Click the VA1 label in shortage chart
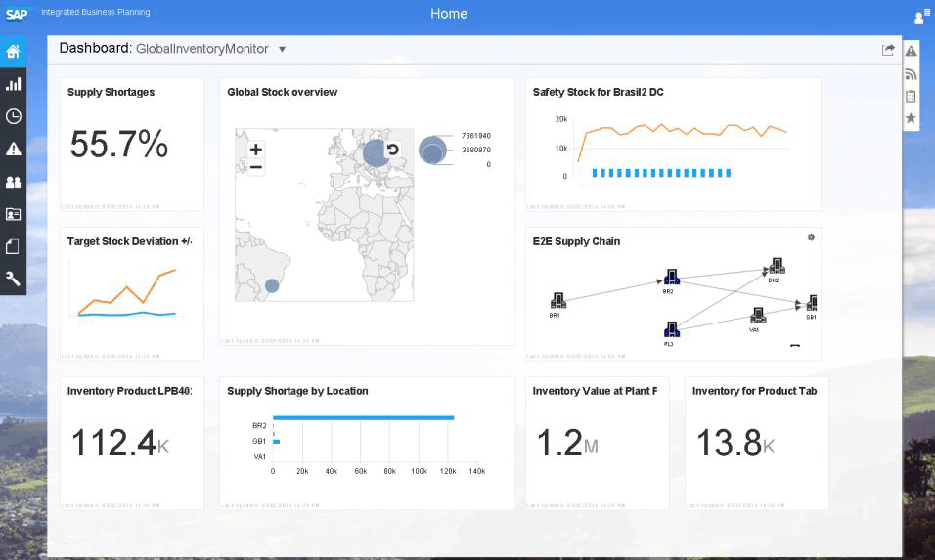Screen dimensions: 935x560 (260, 457)
